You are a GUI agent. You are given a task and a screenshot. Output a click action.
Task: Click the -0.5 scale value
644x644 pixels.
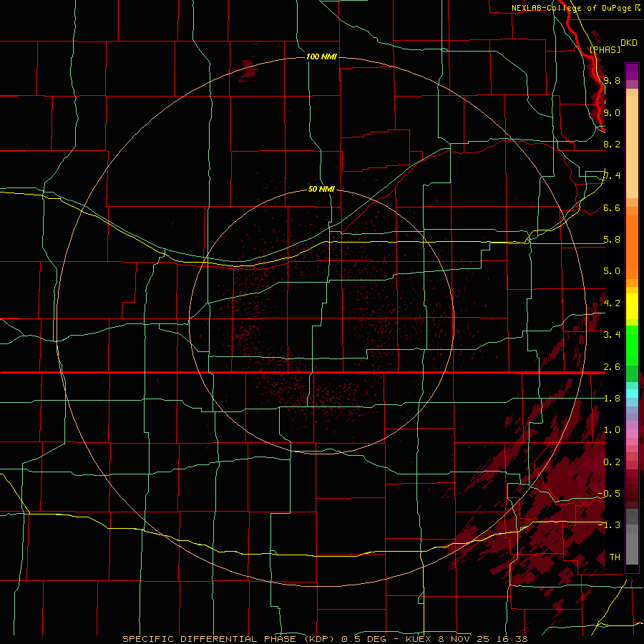tap(609, 493)
